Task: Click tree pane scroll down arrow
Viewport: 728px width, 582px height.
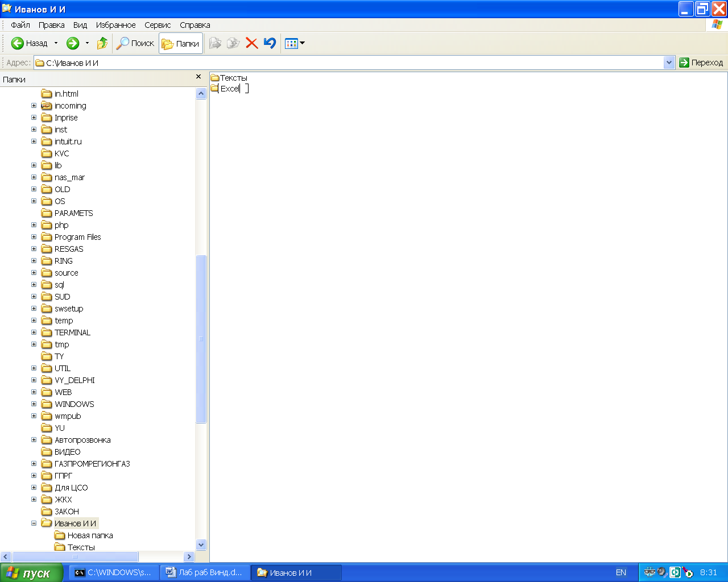Action: point(201,544)
